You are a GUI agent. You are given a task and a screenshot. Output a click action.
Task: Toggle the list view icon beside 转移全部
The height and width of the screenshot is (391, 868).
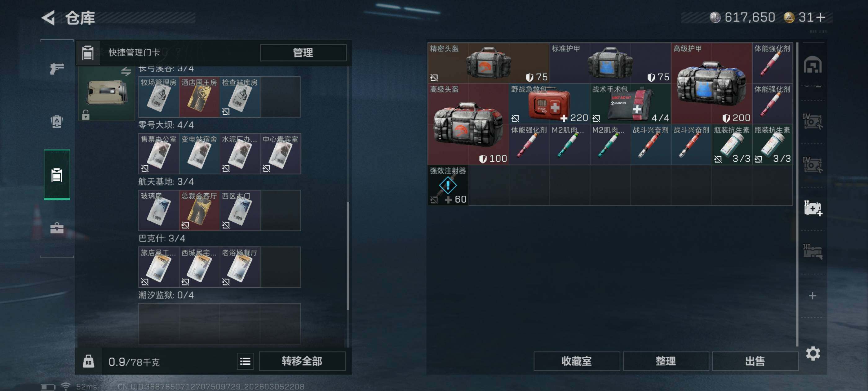coord(245,361)
